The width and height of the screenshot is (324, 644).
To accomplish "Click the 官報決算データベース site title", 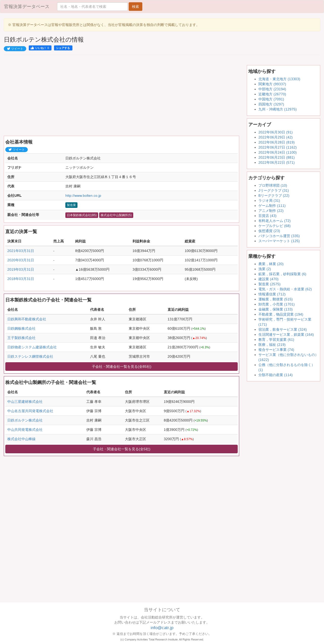I will (x=26, y=7).
